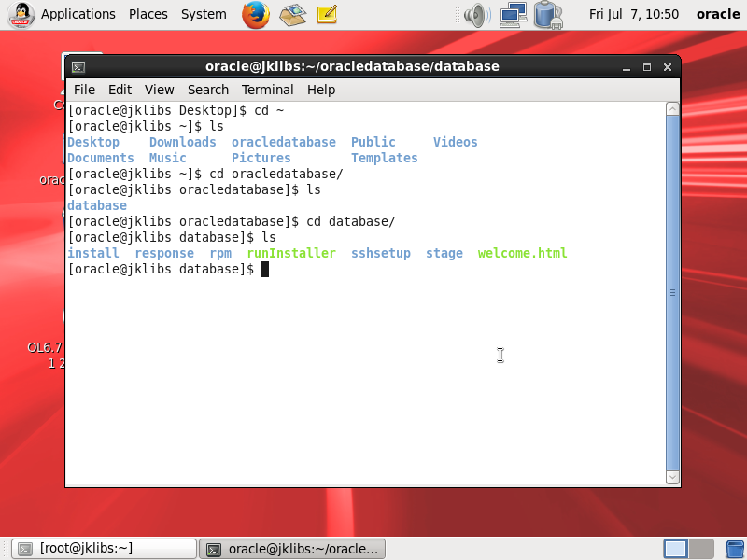Image resolution: width=747 pixels, height=560 pixels.
Task: Click the blue database directory listing
Action: coord(97,205)
